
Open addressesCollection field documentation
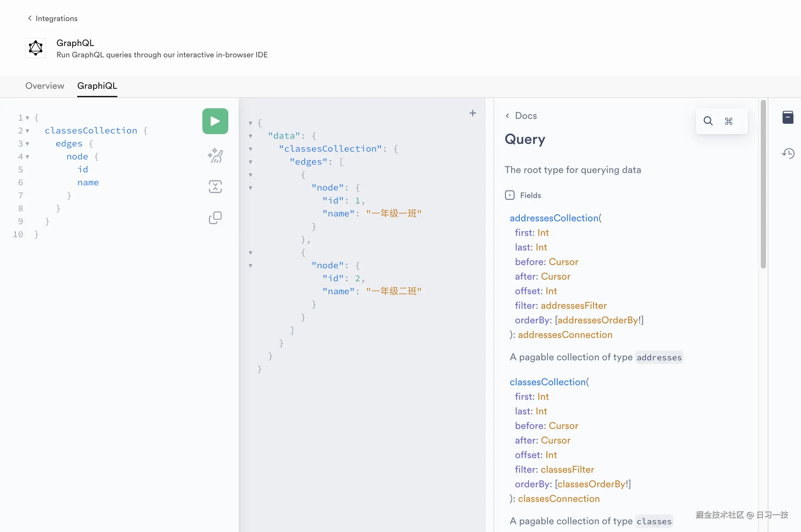tap(554, 218)
